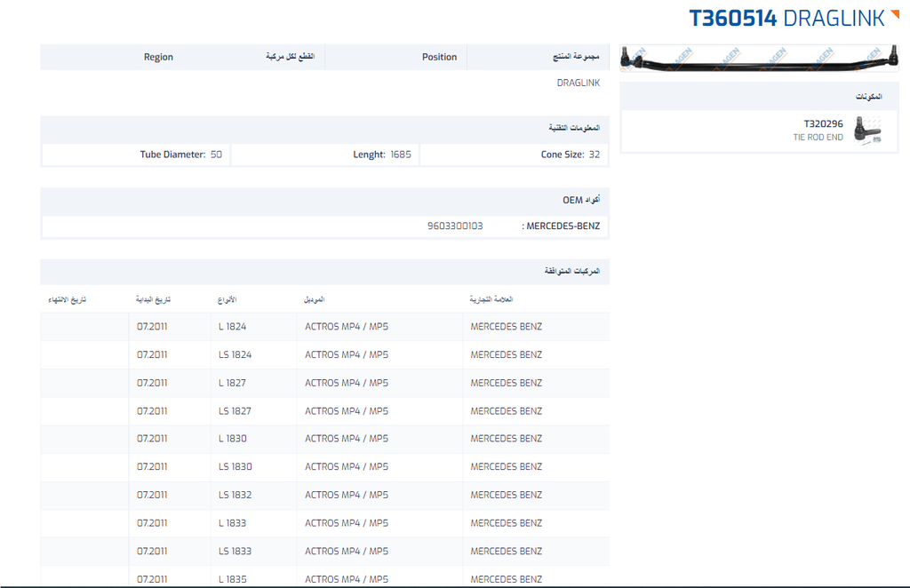The height and width of the screenshot is (588, 910).
Task: Click MERCEDES BENZ in the LS 1824 row
Action: coord(506,354)
